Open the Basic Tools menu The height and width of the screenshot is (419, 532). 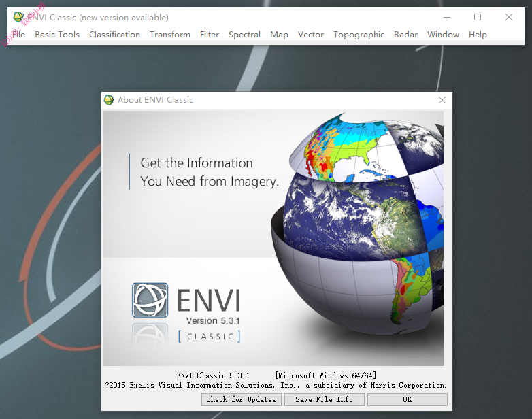(57, 35)
